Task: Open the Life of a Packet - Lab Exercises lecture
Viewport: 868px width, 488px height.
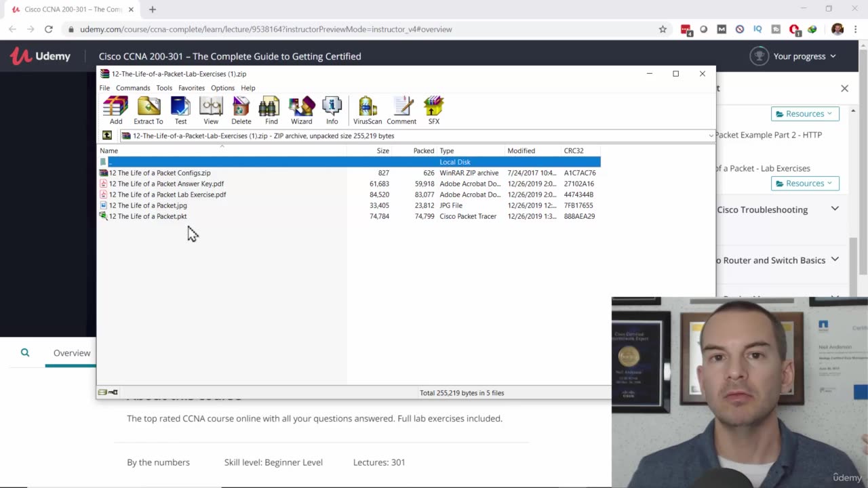Action: coord(763,168)
